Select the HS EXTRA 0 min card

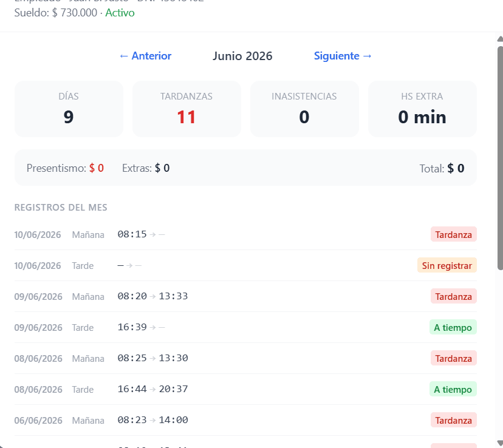pyautogui.click(x=422, y=109)
